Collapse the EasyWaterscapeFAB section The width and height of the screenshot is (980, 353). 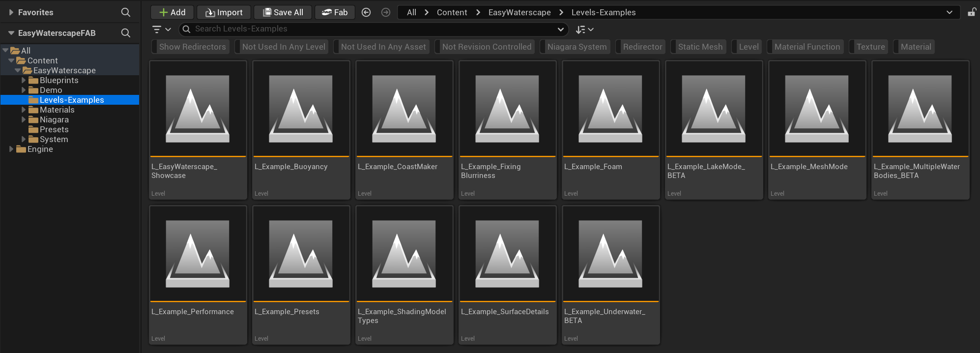coord(11,33)
